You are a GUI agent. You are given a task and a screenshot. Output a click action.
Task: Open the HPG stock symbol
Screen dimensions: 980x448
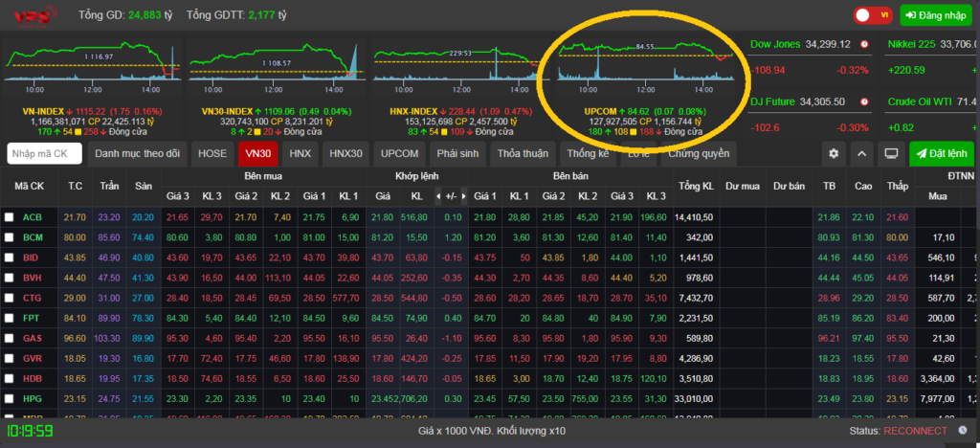[x=32, y=398]
